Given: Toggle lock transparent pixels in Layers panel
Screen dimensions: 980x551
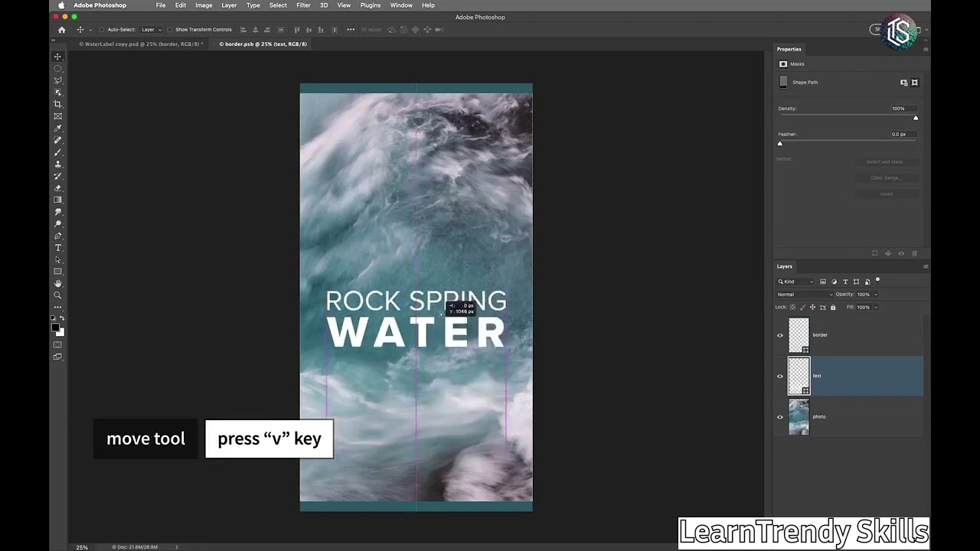Looking at the screenshot, I should 793,307.
